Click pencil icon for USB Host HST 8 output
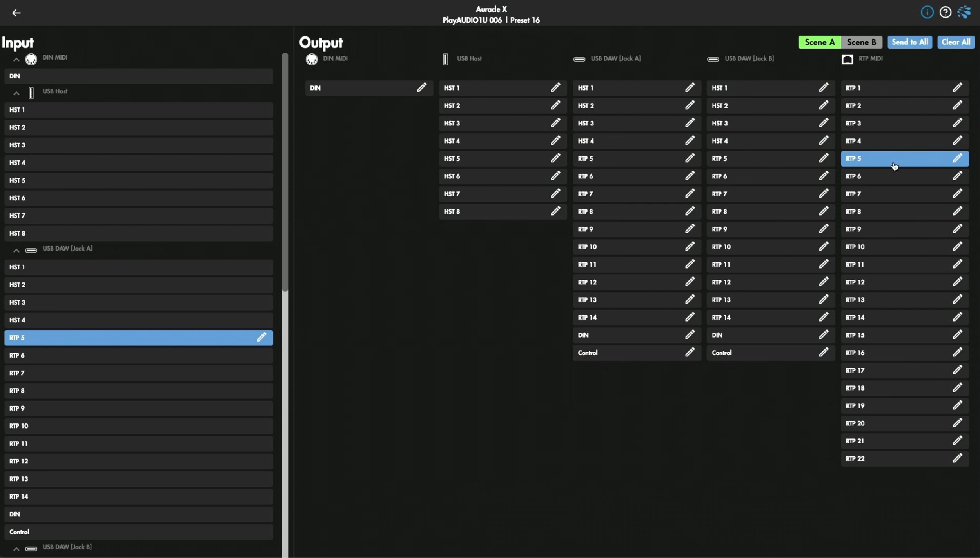This screenshot has height=558, width=980. click(555, 211)
